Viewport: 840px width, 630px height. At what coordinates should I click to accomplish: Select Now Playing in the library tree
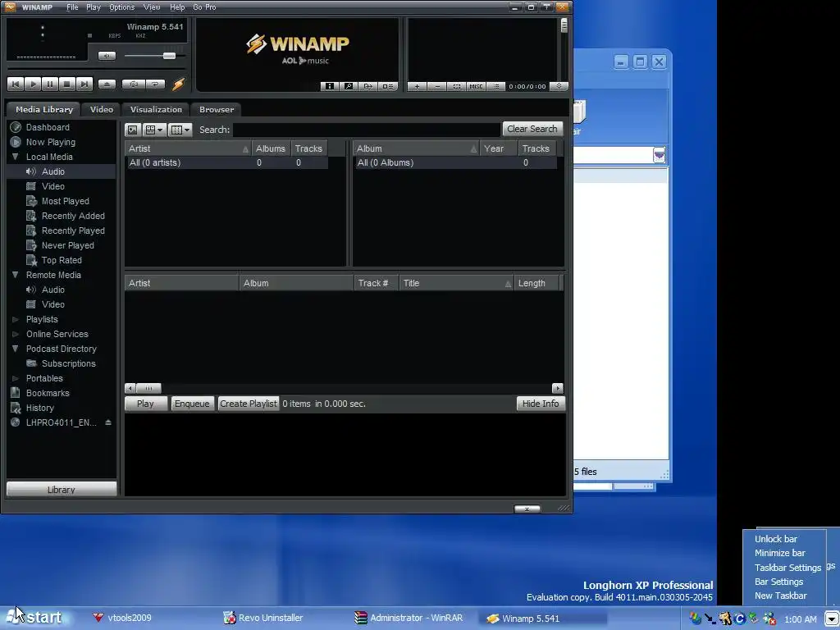(50, 142)
